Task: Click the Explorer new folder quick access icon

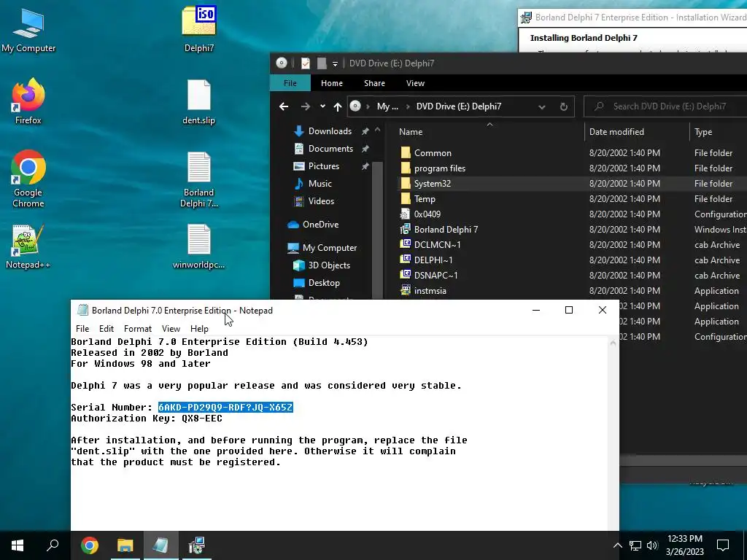Action: [x=322, y=63]
